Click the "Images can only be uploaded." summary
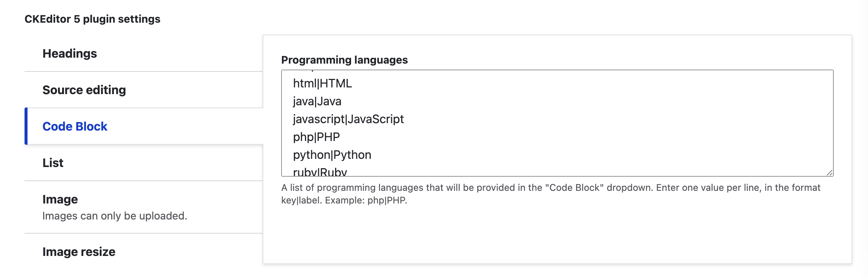This screenshot has height=279, width=868. click(x=115, y=216)
